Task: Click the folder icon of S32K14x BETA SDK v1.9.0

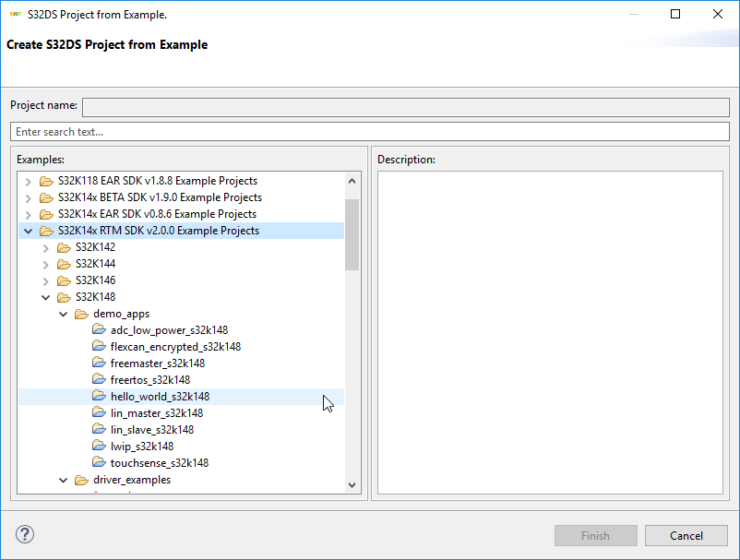Action: [x=46, y=197]
